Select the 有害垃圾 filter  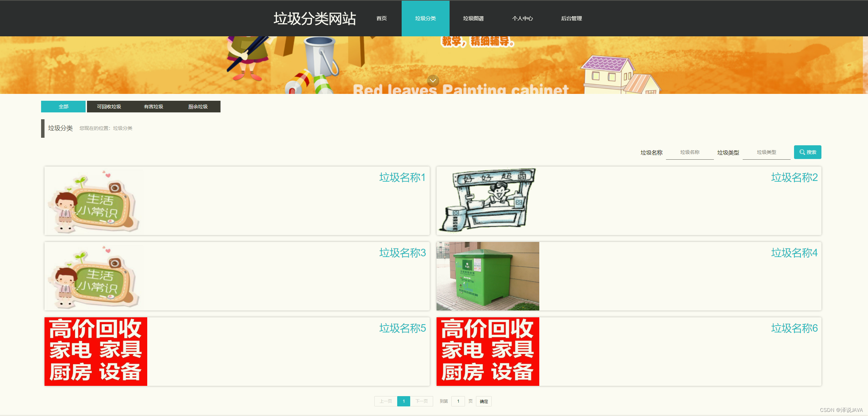153,107
